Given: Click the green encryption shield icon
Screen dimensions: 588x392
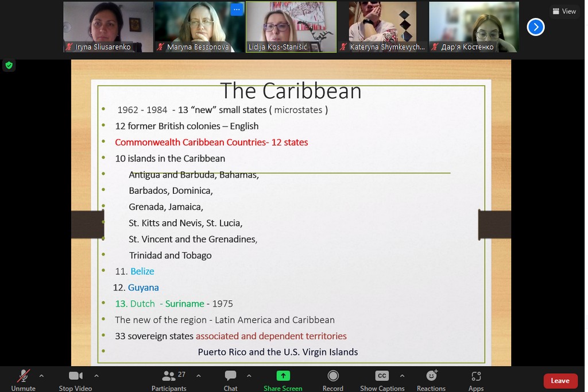Looking at the screenshot, I should click(9, 66).
